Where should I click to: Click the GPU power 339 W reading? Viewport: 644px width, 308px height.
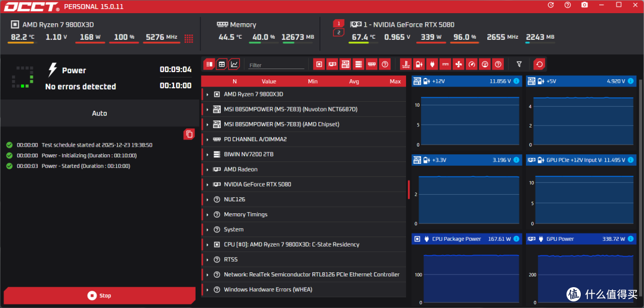click(431, 37)
